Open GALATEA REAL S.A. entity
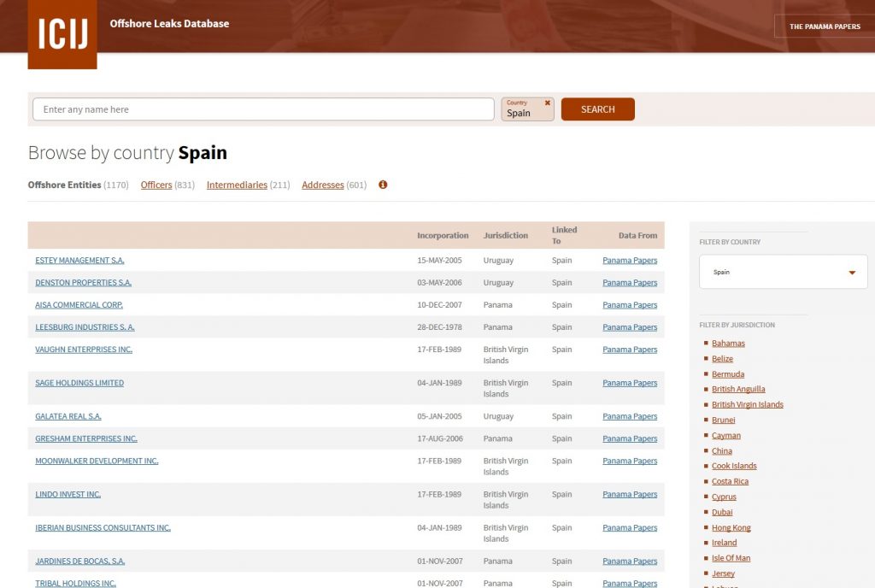Screen dimensions: 875x588 tap(68, 416)
